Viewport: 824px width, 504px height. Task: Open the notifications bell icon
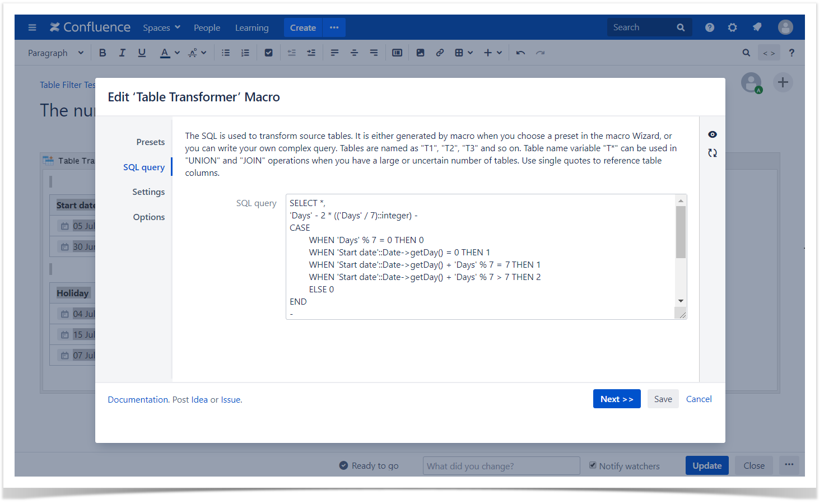(x=757, y=27)
